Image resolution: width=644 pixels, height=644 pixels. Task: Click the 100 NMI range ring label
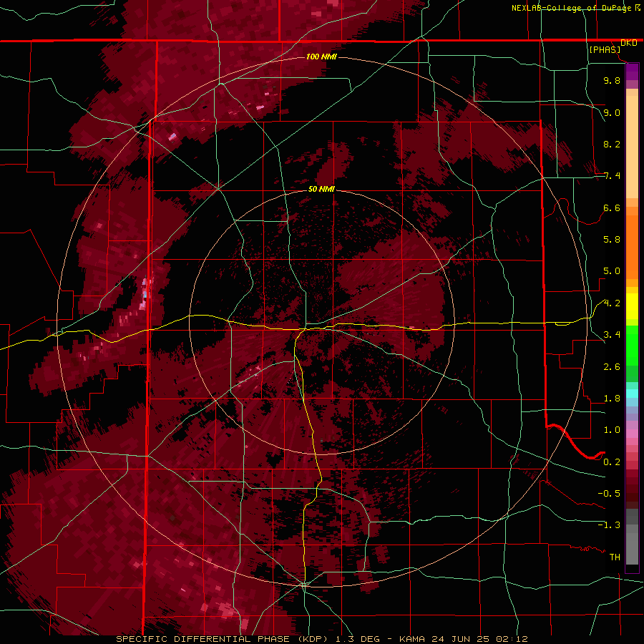(321, 57)
